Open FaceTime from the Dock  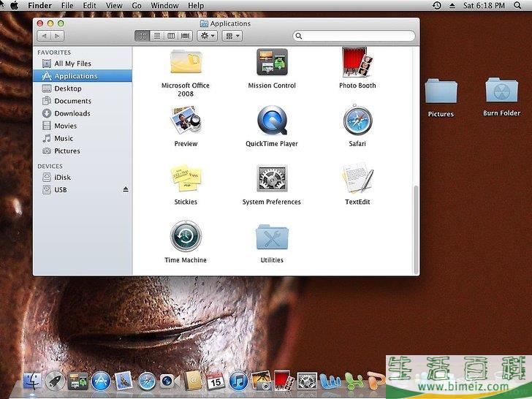pyautogui.click(x=170, y=381)
